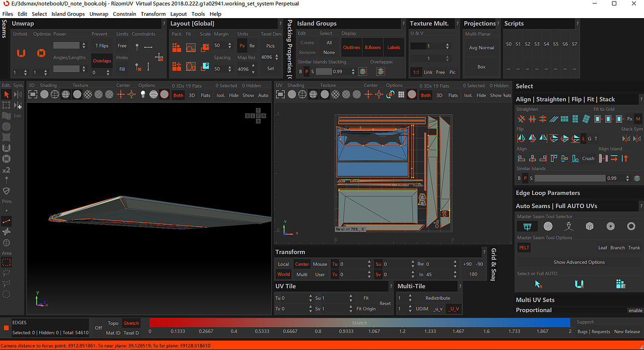Image resolution: width=644 pixels, height=350 pixels.
Task: Click the align left icon under Align
Action: tap(521, 158)
